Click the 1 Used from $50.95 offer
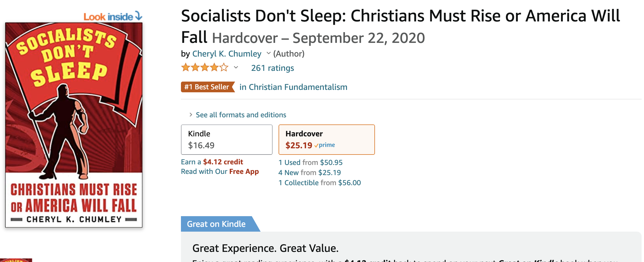The image size is (644, 262). point(310,163)
